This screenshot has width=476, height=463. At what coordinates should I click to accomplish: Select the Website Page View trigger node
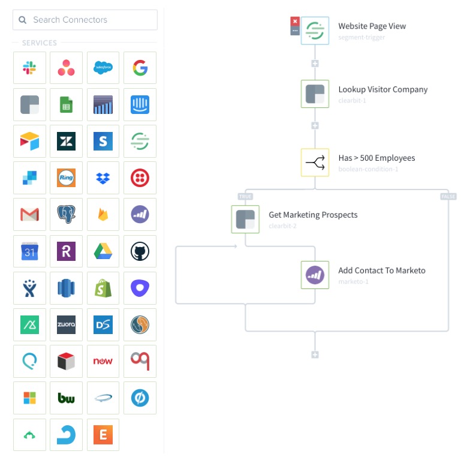tap(315, 31)
